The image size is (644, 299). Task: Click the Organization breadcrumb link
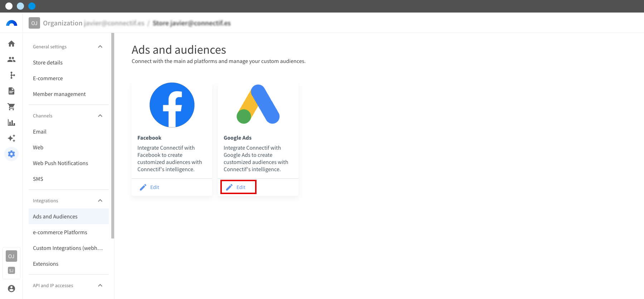[94, 23]
